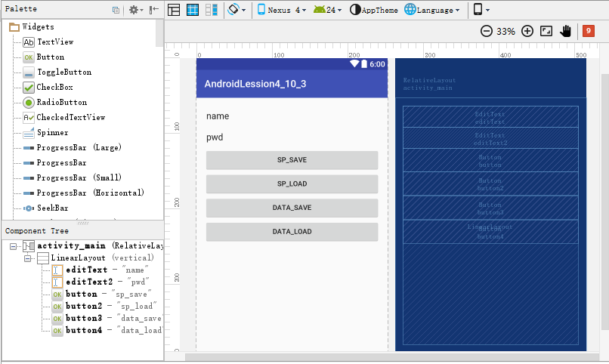This screenshot has height=364, width=609.
Task: Open the Nexus 4 device dropdown
Action: click(282, 10)
